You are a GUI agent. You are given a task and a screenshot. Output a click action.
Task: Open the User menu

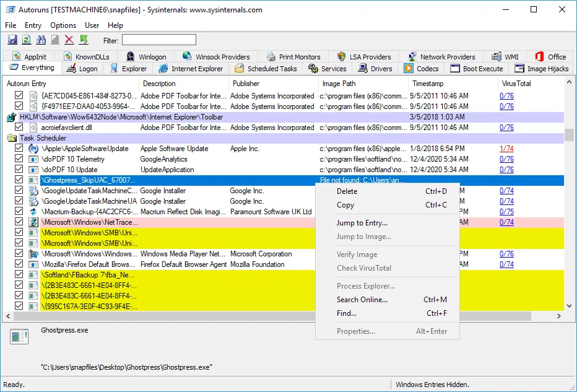point(92,25)
